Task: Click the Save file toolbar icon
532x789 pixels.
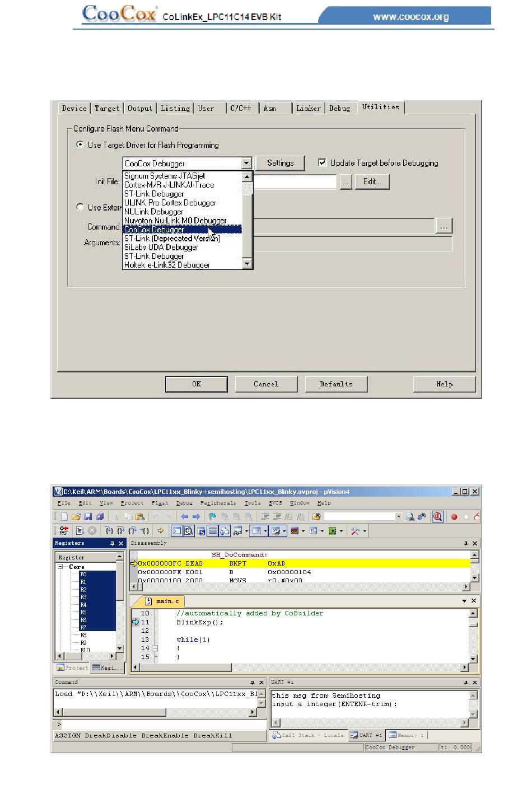Action: (88, 517)
